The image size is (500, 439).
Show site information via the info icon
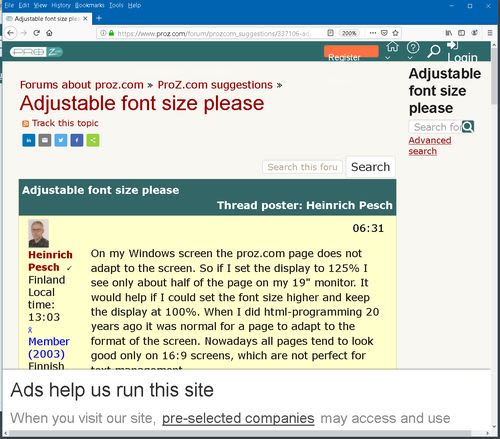[x=103, y=33]
